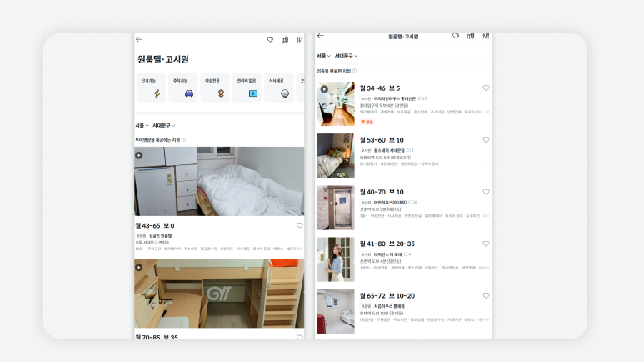This screenshot has height=362, width=644.
Task: Open filter sliders icon in right screen header
Action: [486, 36]
